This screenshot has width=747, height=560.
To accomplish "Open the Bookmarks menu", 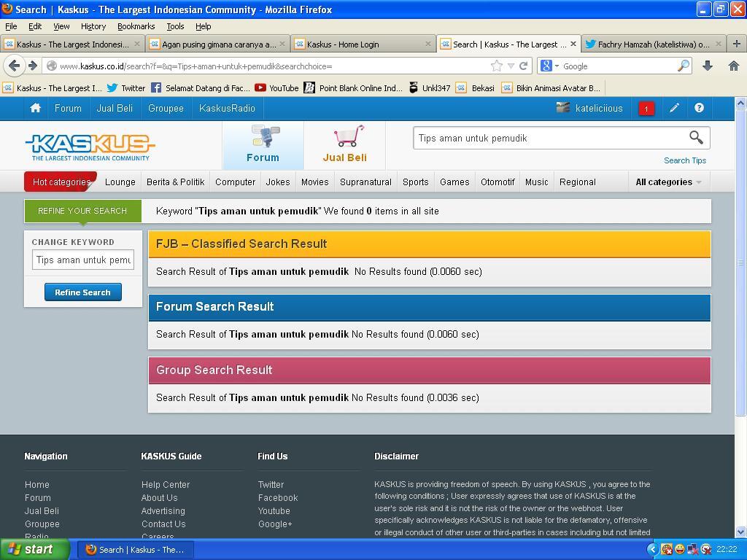I will click(136, 26).
